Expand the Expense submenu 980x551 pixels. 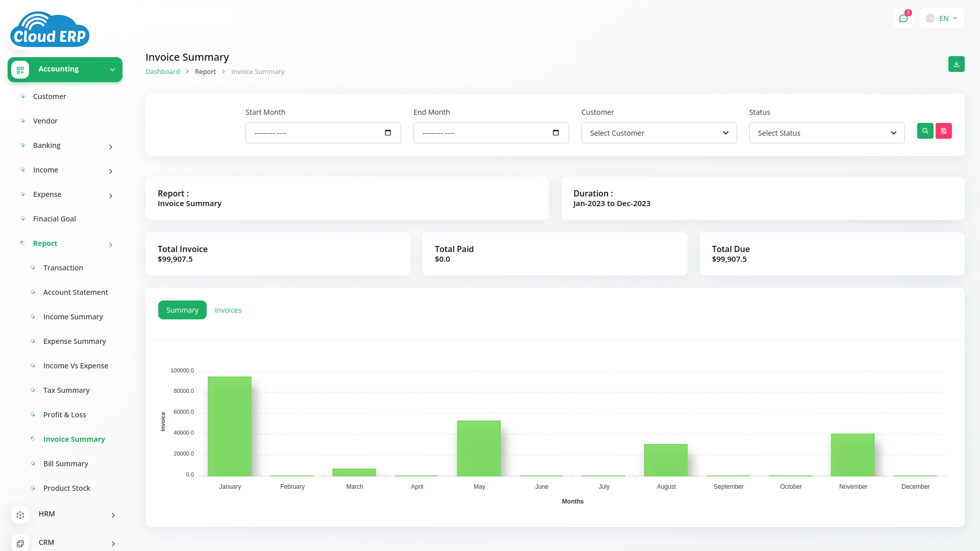111,196
